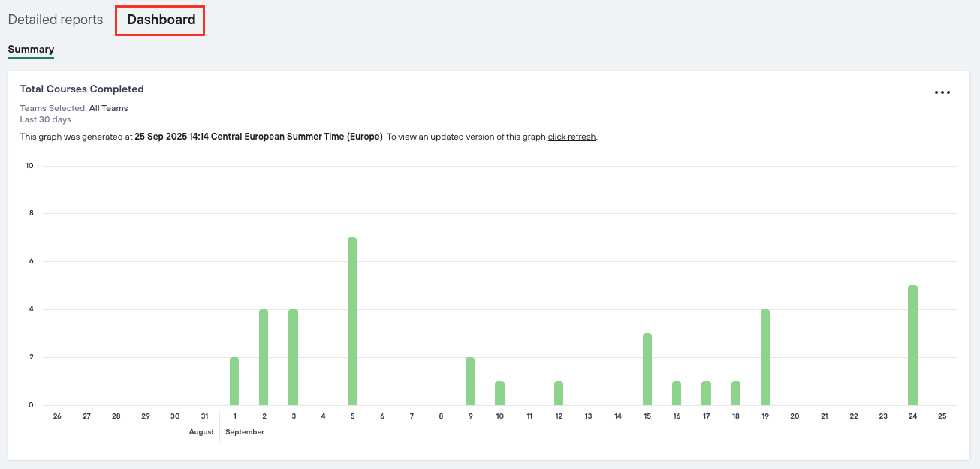Open the three-dot chart options menu
Image resolution: width=980 pixels, height=469 pixels.
(x=942, y=92)
